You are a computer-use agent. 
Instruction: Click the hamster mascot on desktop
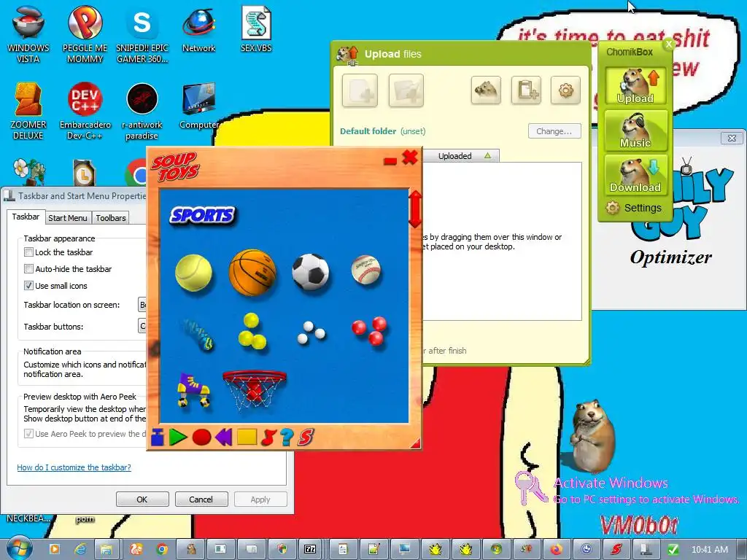pyautogui.click(x=592, y=438)
